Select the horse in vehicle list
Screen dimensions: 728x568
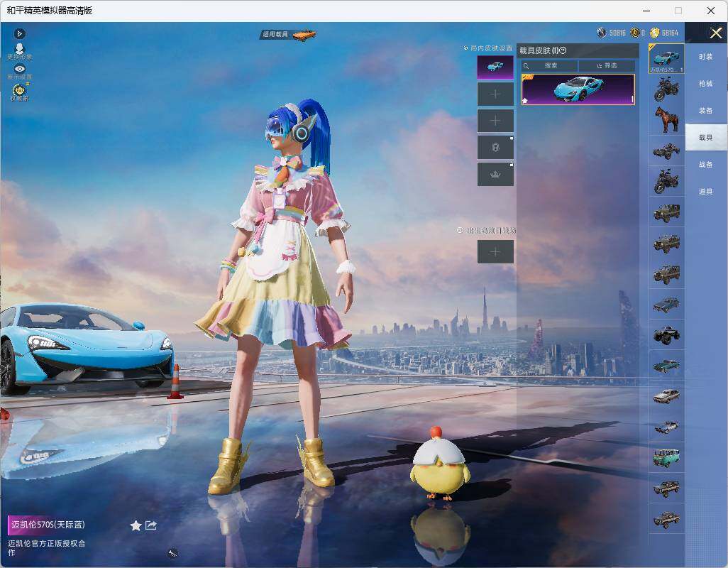coord(666,120)
